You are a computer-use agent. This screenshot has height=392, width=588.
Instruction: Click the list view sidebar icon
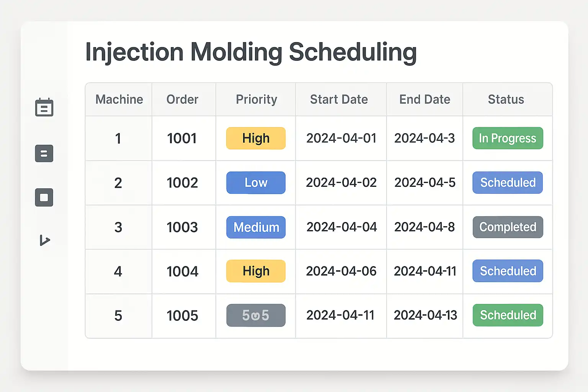(x=44, y=154)
